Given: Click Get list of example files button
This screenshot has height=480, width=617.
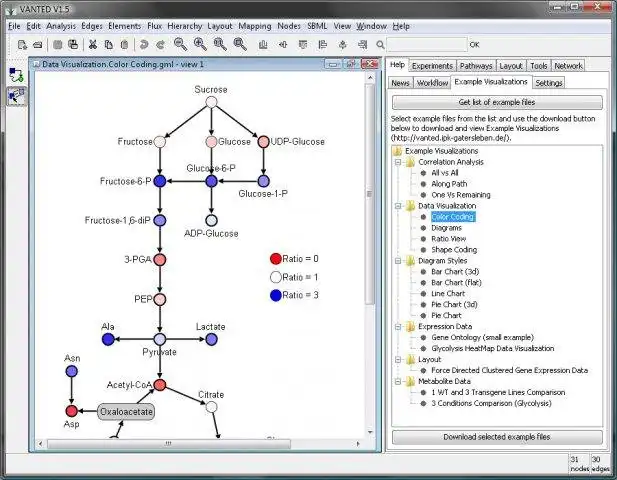Looking at the screenshot, I should pyautogui.click(x=497, y=102).
